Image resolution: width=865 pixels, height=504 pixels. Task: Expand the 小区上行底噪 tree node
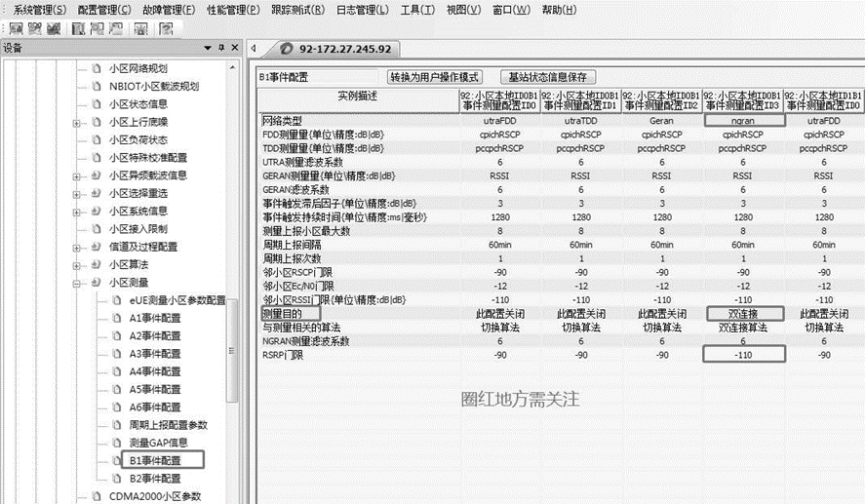tap(77, 123)
